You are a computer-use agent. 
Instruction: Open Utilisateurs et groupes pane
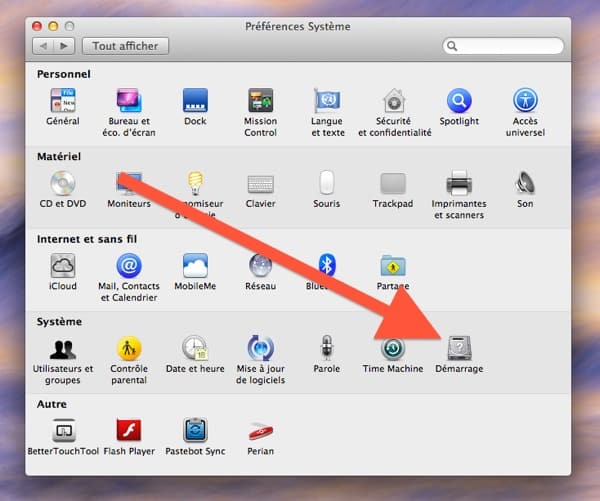pos(63,348)
